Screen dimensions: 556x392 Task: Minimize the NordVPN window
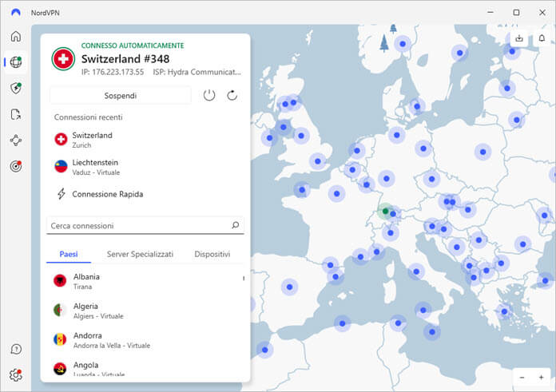pos(490,12)
